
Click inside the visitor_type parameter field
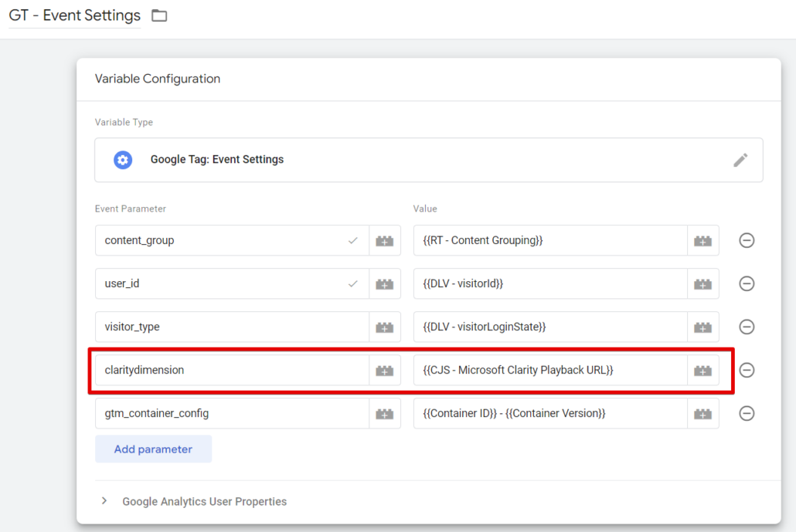pyautogui.click(x=216, y=327)
